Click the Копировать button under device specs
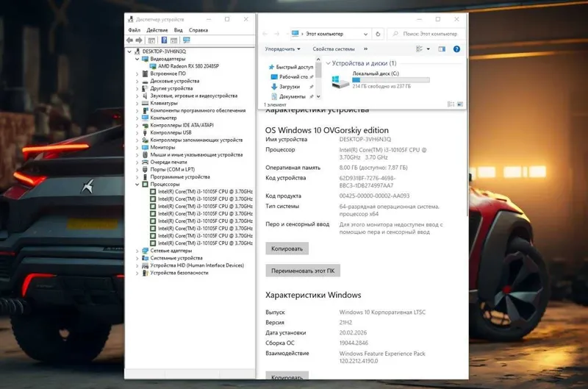This screenshot has width=588, height=389. [287, 249]
